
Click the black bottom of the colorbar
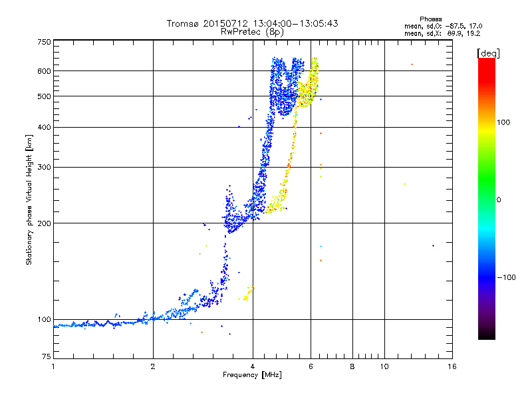point(487,334)
